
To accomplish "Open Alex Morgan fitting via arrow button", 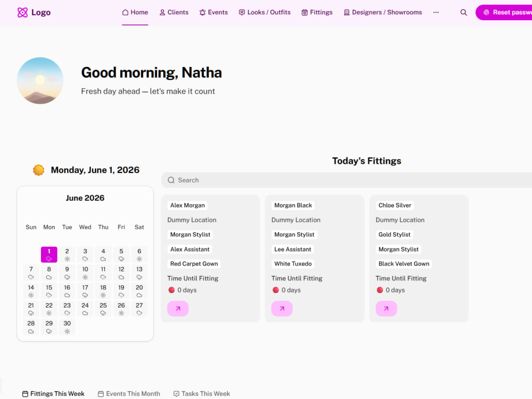I will [178, 309].
